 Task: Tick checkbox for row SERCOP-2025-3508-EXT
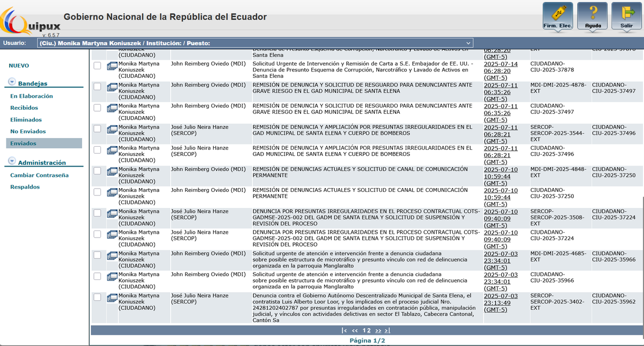click(x=97, y=213)
